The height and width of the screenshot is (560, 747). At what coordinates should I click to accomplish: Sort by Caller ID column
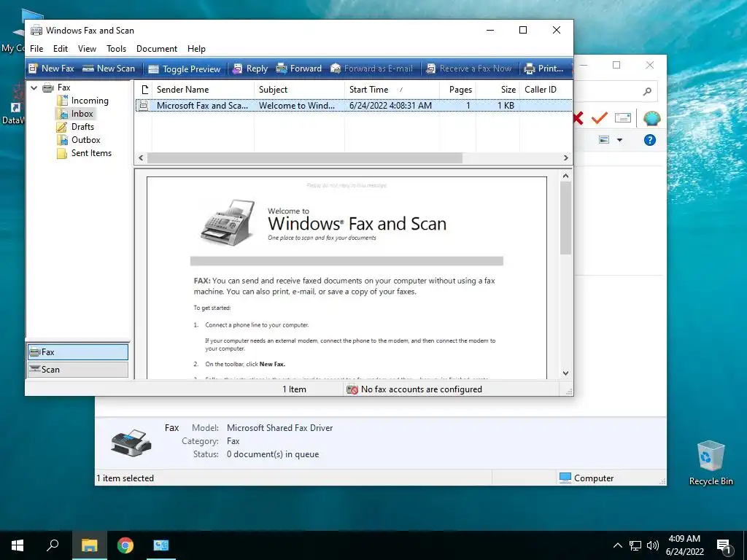click(x=546, y=90)
